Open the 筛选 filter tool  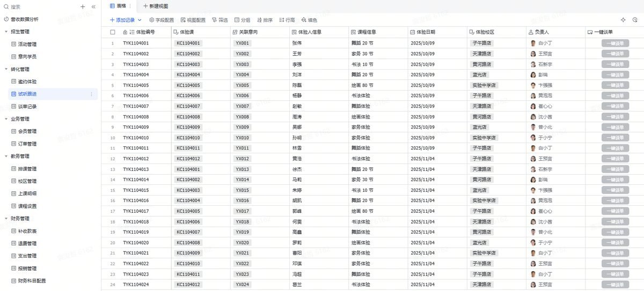coord(220,20)
